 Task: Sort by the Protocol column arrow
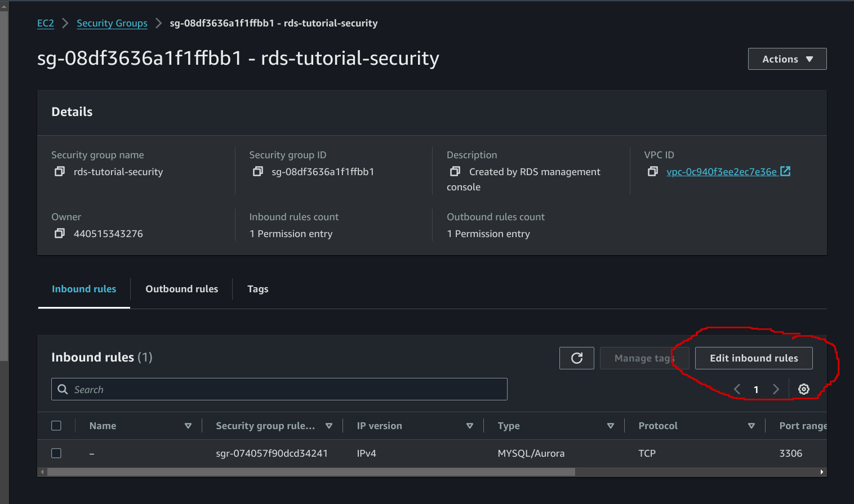coord(751,426)
